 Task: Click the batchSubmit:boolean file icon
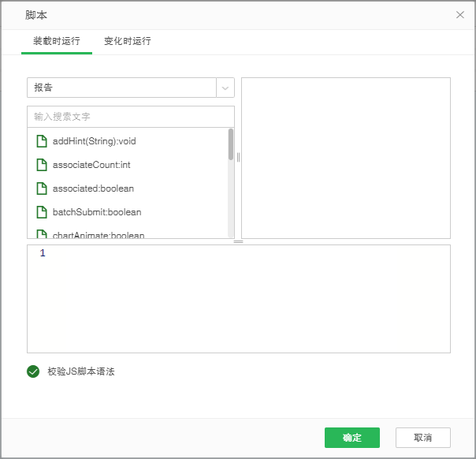tap(42, 212)
